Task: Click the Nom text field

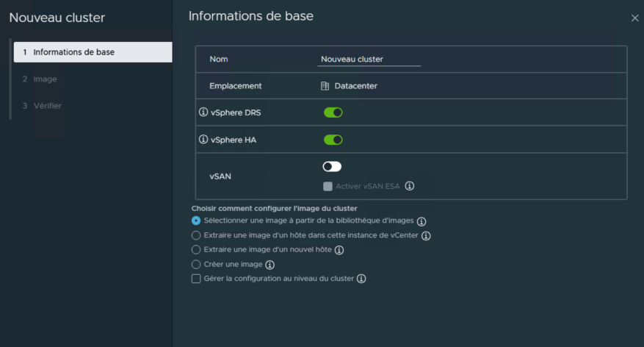Action: tap(369, 59)
